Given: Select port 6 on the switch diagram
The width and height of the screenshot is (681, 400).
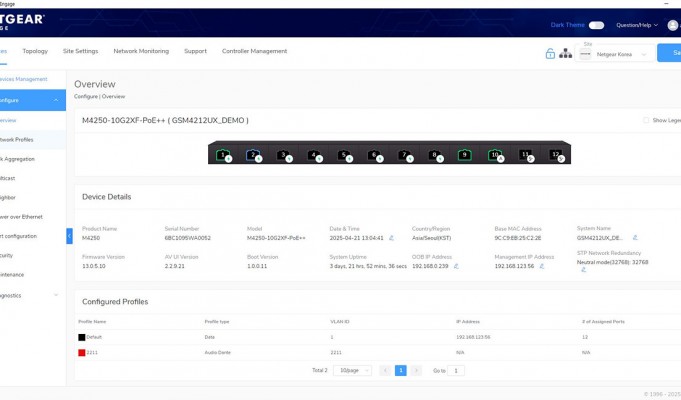Looking at the screenshot, I should click(x=374, y=155).
